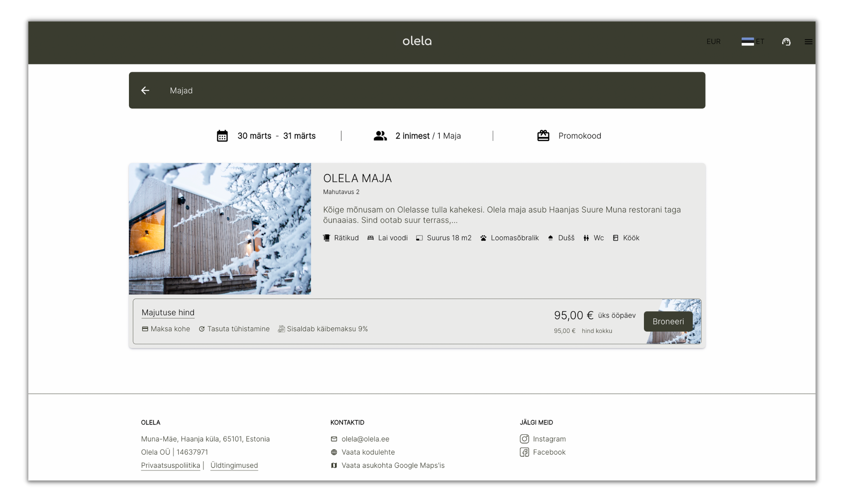Click the olela logo in the header

pos(417,41)
